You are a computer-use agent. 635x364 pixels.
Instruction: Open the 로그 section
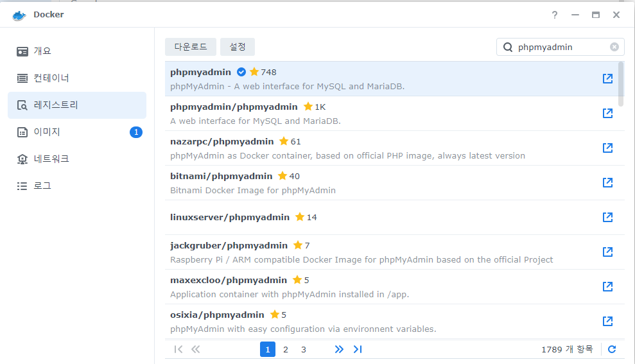[x=77, y=186]
